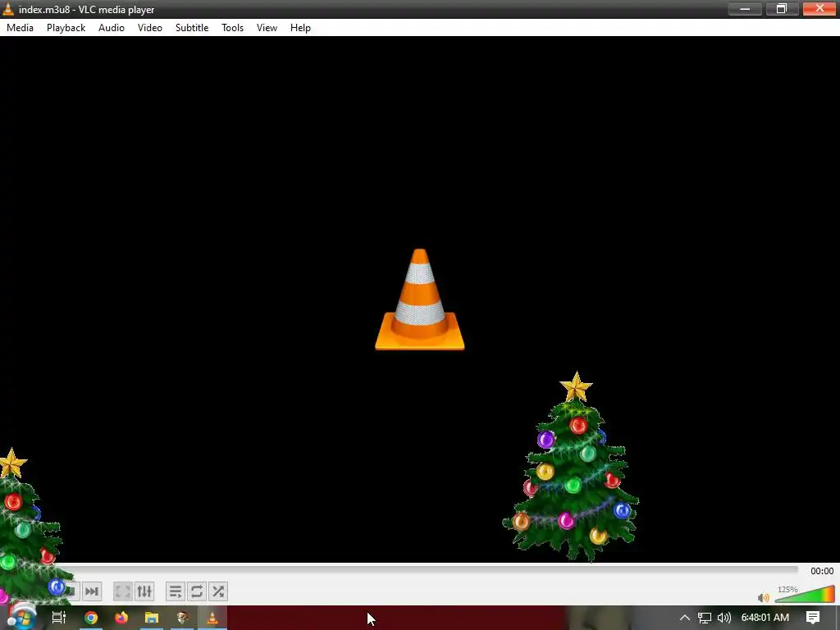Click the 00:00 remaining time label
The image size is (840, 630).
coord(822,571)
